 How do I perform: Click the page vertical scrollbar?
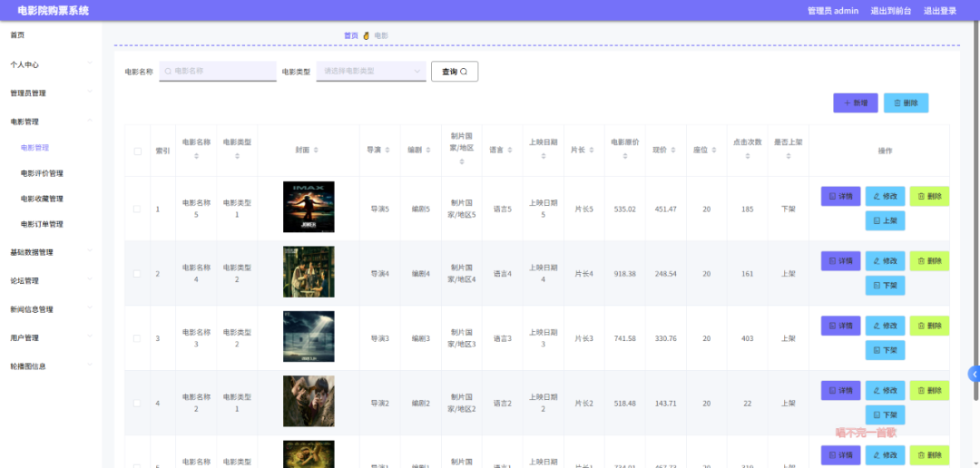click(x=977, y=212)
